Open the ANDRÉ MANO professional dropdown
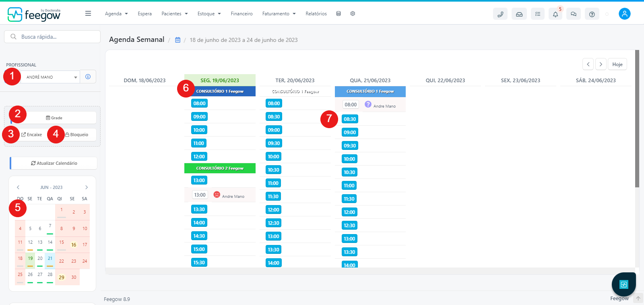The image size is (644, 305). pos(50,77)
